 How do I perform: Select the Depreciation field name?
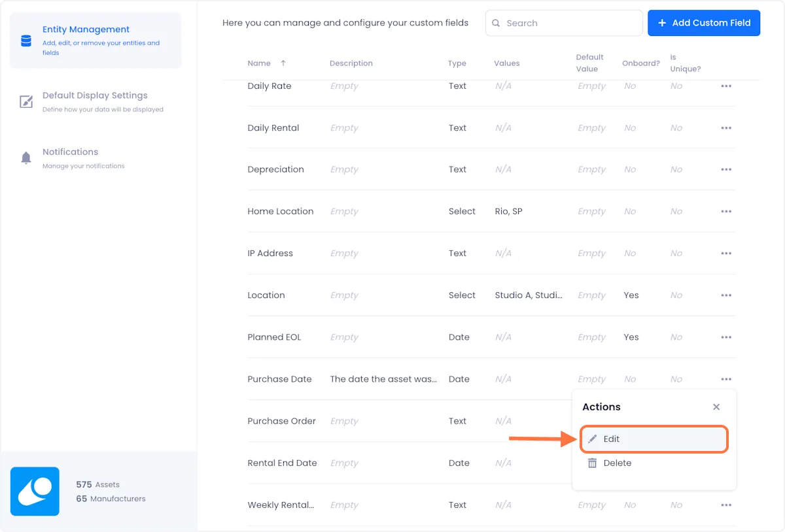(x=275, y=170)
